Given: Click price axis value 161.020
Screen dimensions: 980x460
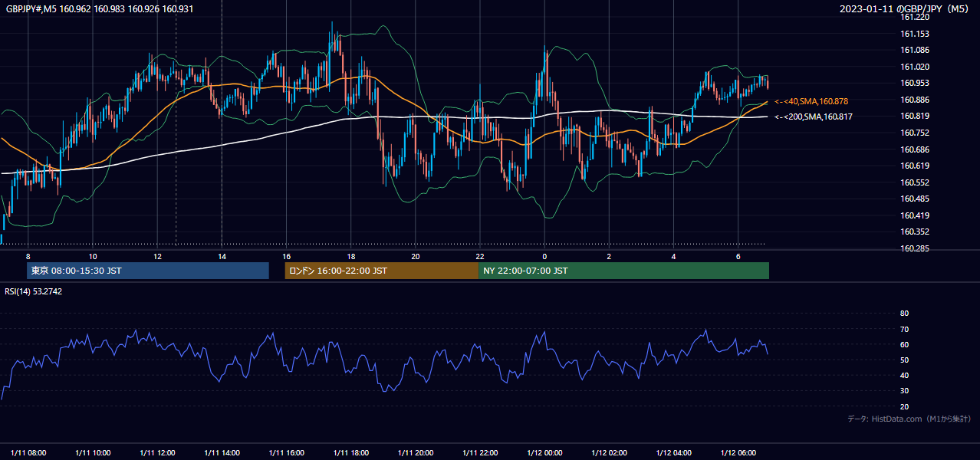Looking at the screenshot, I should 914,67.
